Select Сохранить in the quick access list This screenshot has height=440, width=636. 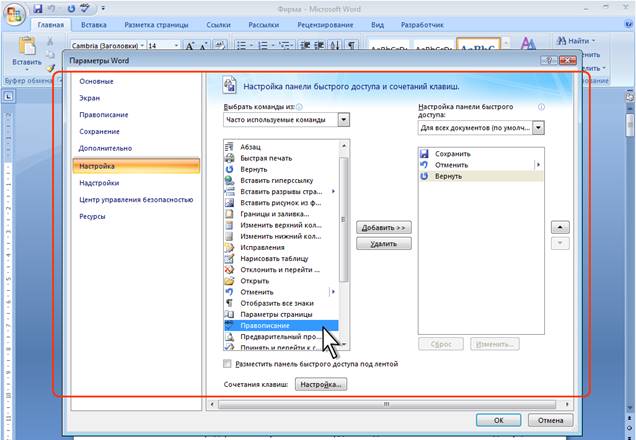tap(453, 154)
